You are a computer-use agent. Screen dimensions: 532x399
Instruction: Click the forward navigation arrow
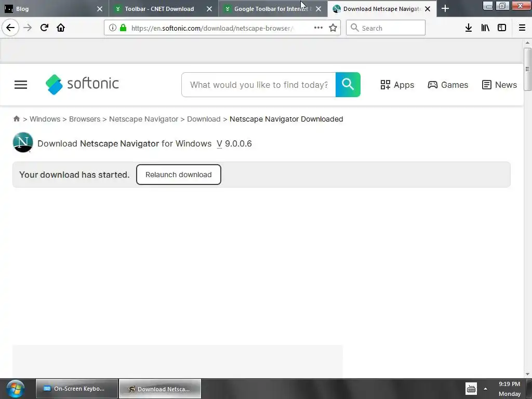pyautogui.click(x=28, y=28)
